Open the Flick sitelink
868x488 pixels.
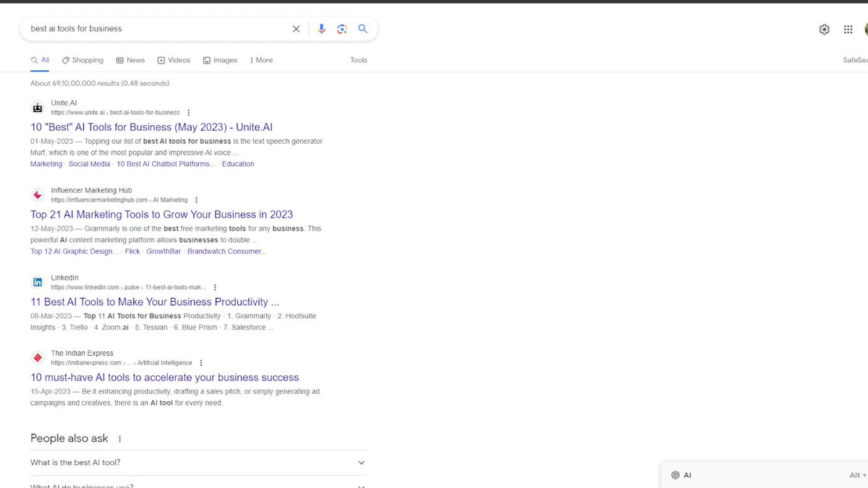(x=132, y=252)
